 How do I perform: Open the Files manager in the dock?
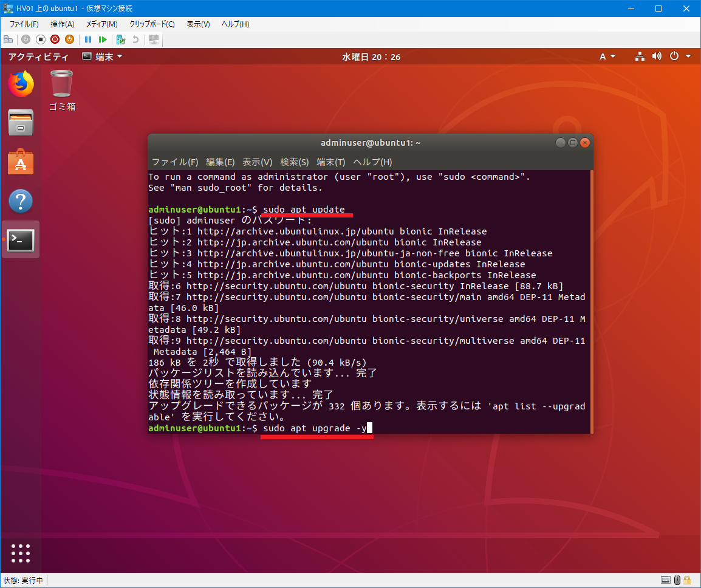(21, 123)
